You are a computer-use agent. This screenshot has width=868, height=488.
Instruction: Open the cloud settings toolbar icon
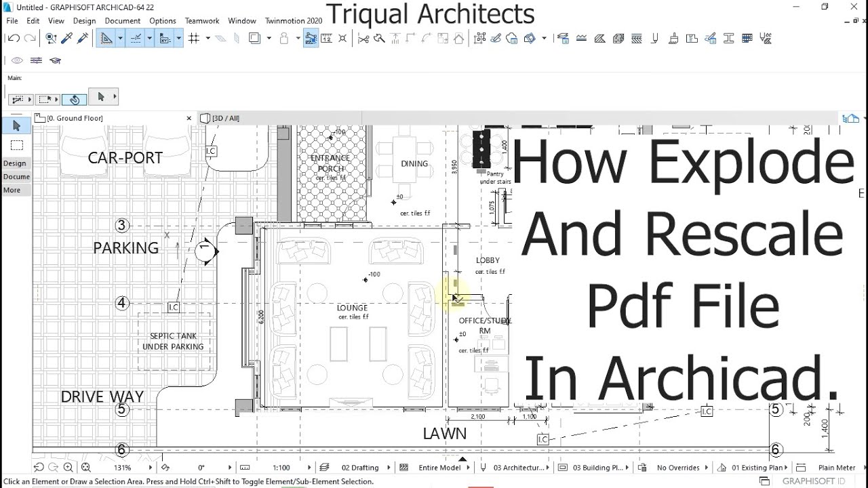512,39
